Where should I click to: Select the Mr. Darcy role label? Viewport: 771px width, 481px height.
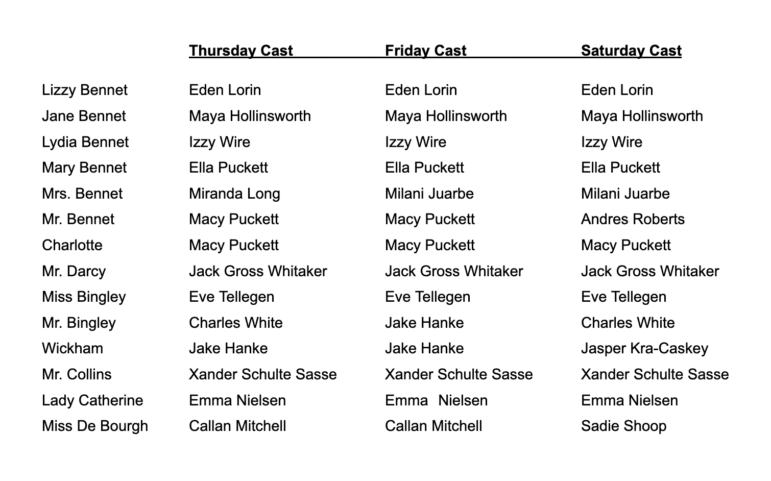pos(74,271)
